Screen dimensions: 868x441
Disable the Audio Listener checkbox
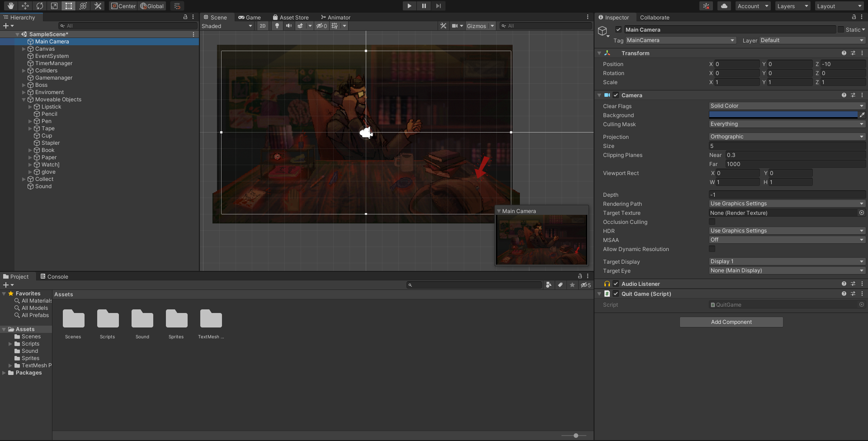(616, 284)
